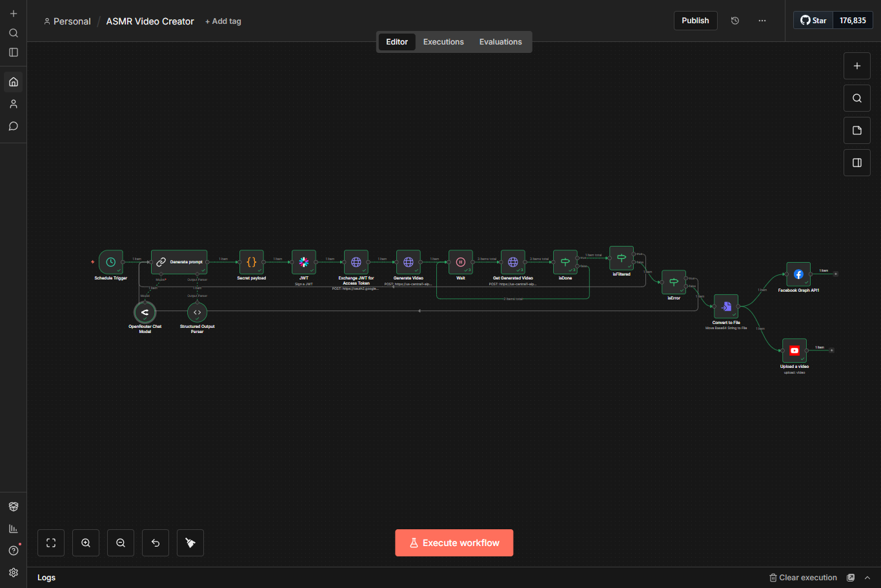The image size is (881, 588).
Task: Tidy up the workflow nodes
Action: [190, 543]
